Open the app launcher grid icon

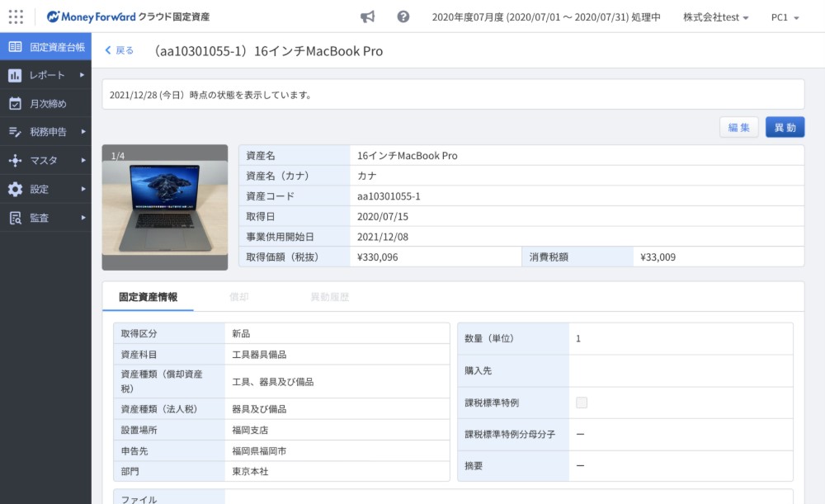pyautogui.click(x=16, y=16)
